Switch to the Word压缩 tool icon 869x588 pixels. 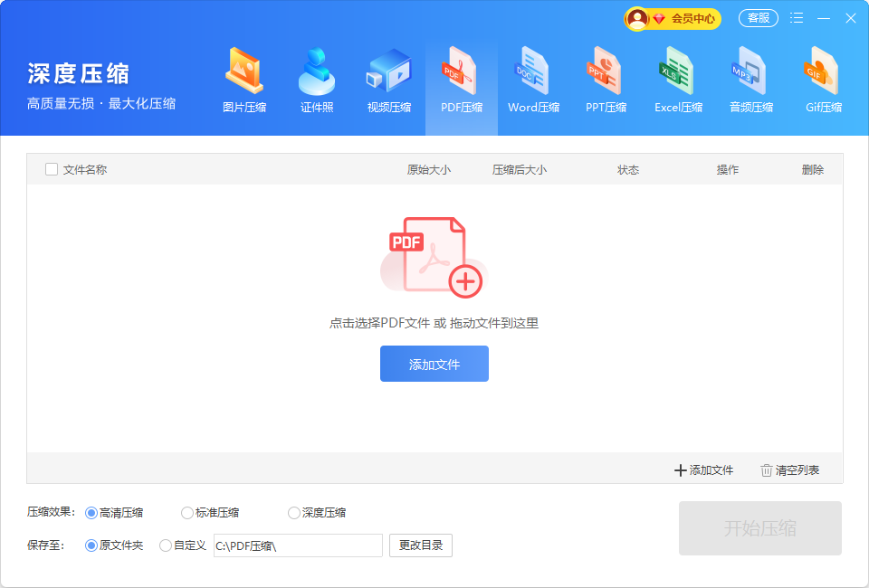533,71
